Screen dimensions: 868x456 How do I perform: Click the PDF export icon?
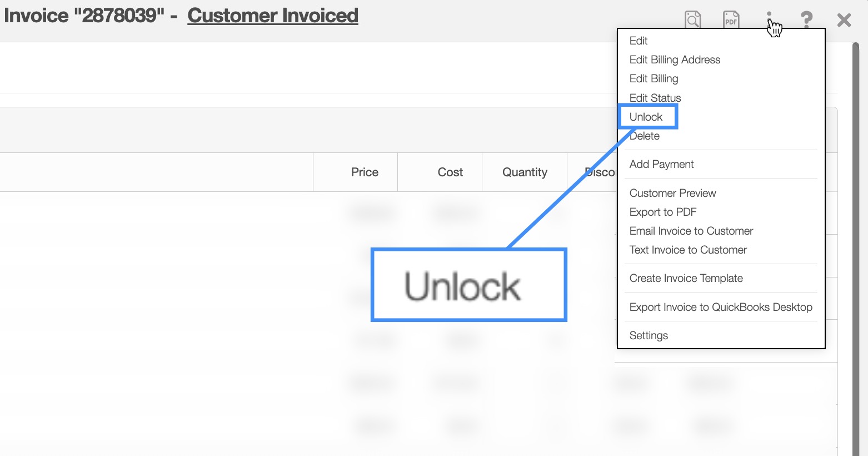(x=731, y=20)
